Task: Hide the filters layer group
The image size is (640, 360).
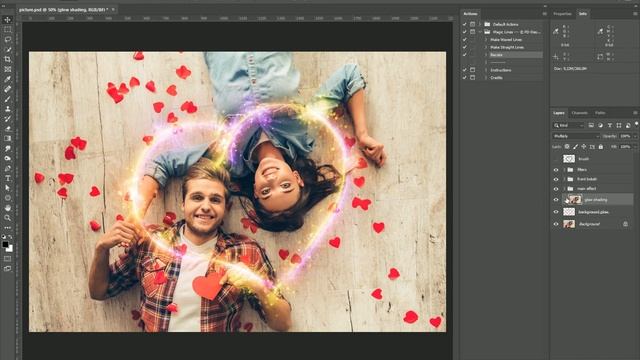Action: 556,169
